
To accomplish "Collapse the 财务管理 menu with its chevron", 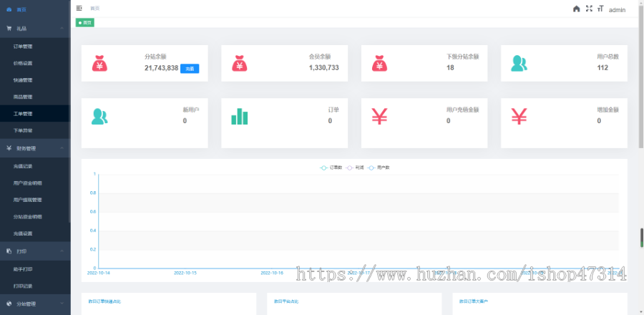I will 62,148.
